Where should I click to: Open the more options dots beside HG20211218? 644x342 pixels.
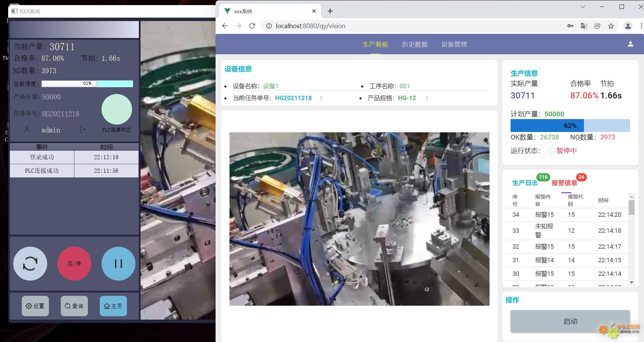click(321, 98)
